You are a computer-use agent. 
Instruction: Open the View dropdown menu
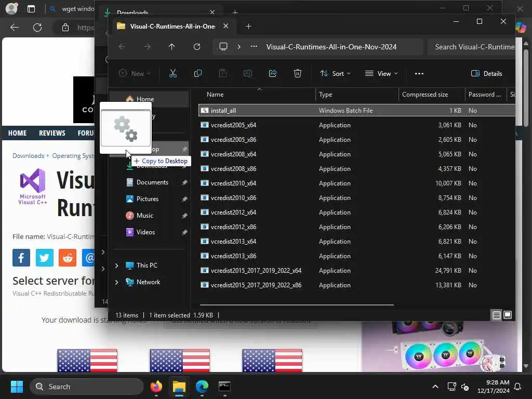381,73
